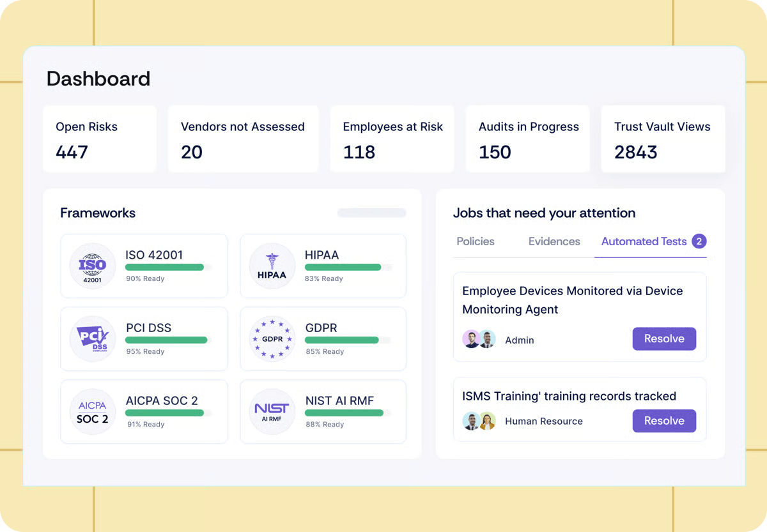The width and height of the screenshot is (767, 532).
Task: Click the '88% Ready' status text
Action: (x=325, y=424)
